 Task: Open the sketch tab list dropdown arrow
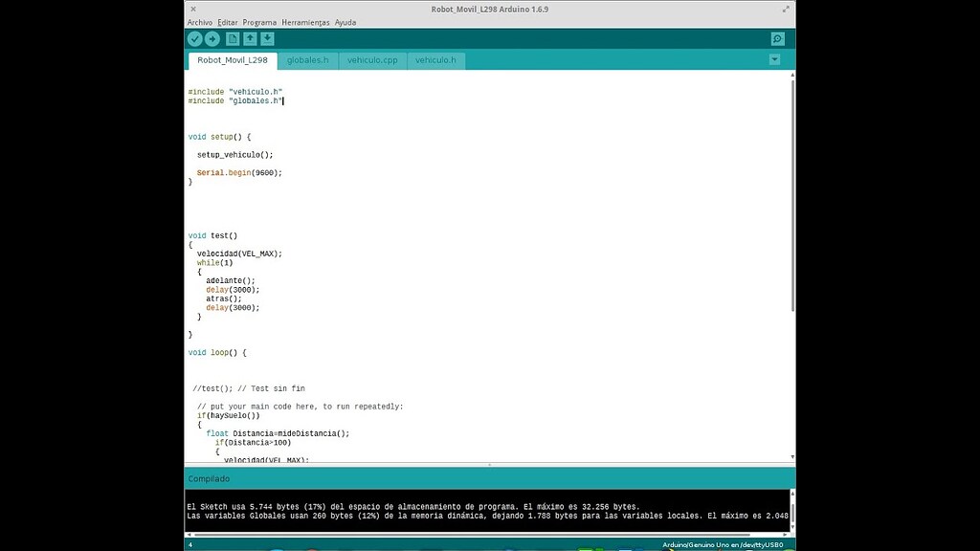point(775,59)
